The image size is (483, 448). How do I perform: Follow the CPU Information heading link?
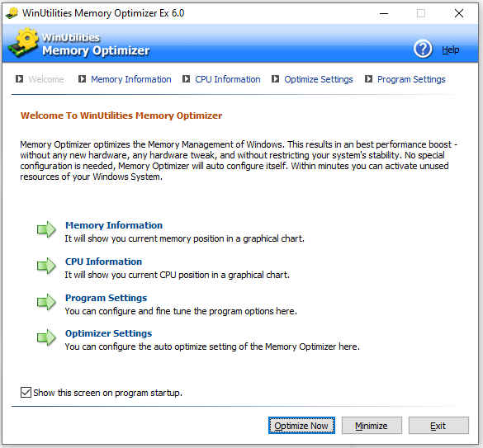(103, 262)
